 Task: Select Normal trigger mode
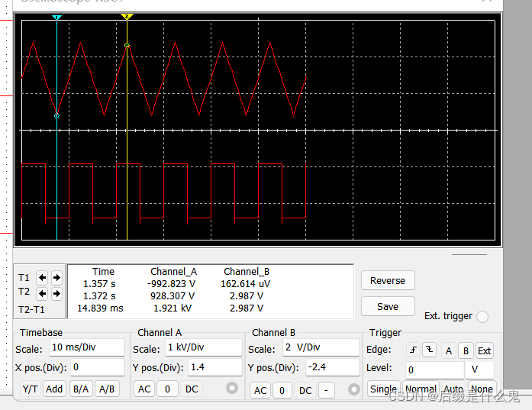click(x=421, y=389)
